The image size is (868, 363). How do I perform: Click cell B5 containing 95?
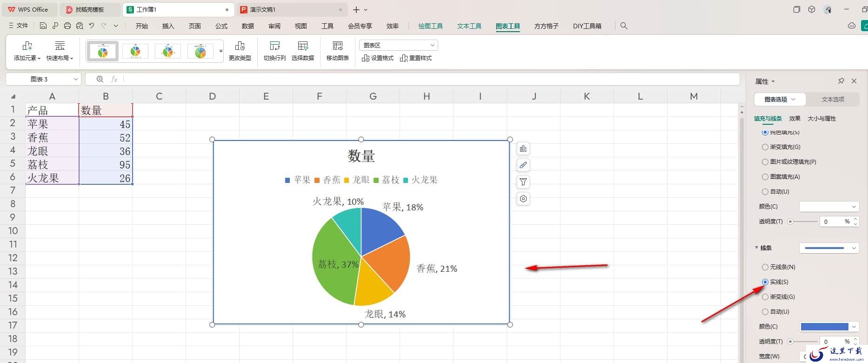click(x=106, y=165)
